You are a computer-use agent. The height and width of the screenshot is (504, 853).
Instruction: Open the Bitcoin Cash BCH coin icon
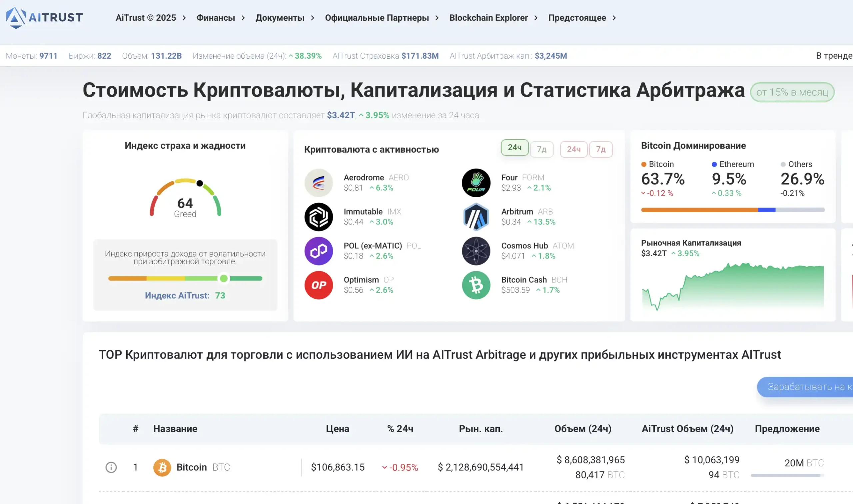click(x=476, y=285)
